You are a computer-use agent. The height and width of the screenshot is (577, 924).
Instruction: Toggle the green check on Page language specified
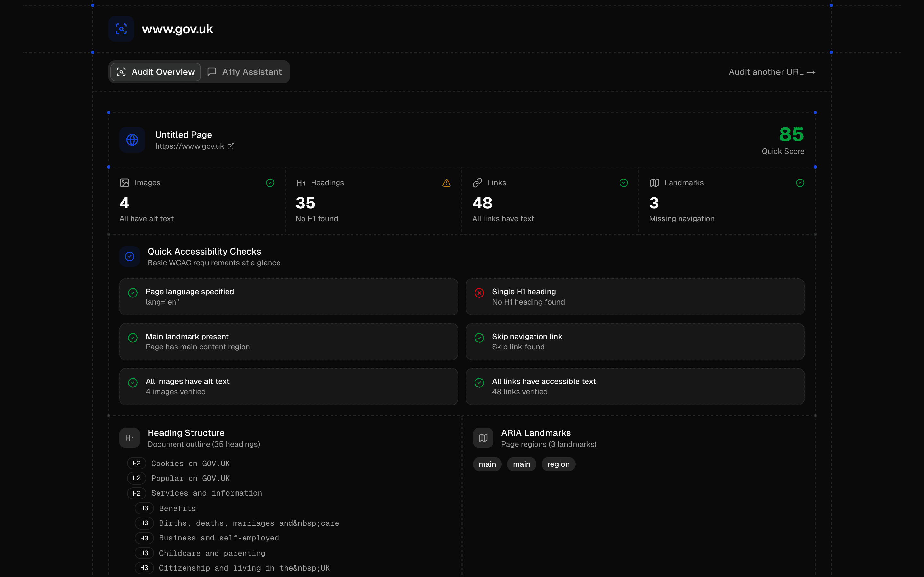point(133,293)
